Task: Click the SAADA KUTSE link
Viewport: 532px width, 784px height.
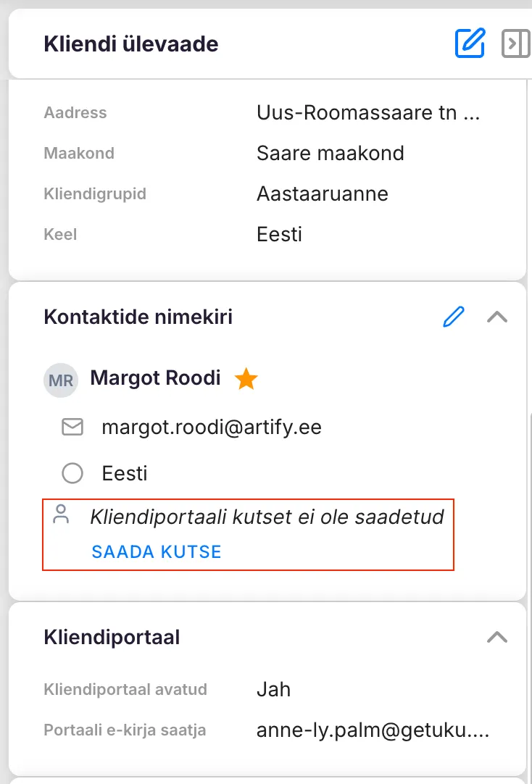Action: 156,551
